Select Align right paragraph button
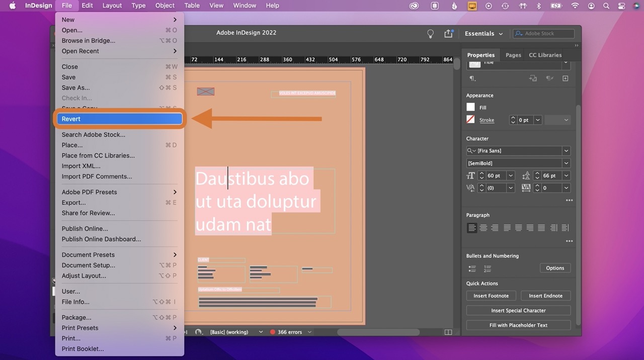 495,228
